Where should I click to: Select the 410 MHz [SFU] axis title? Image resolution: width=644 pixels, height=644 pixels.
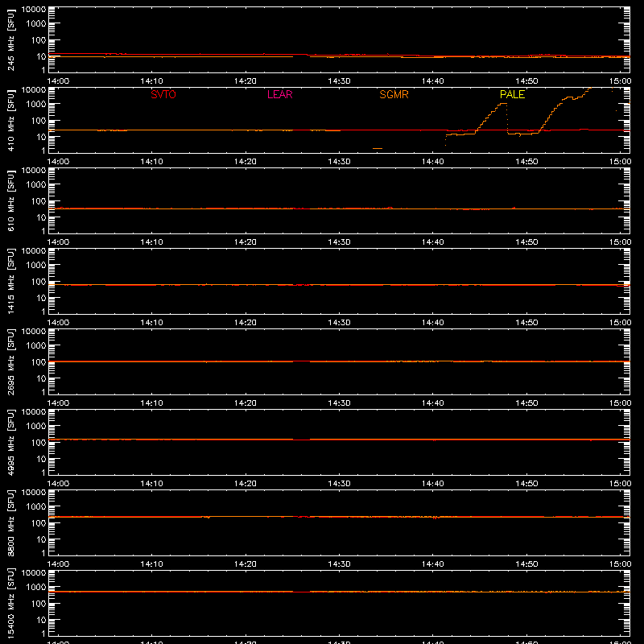(x=11, y=120)
